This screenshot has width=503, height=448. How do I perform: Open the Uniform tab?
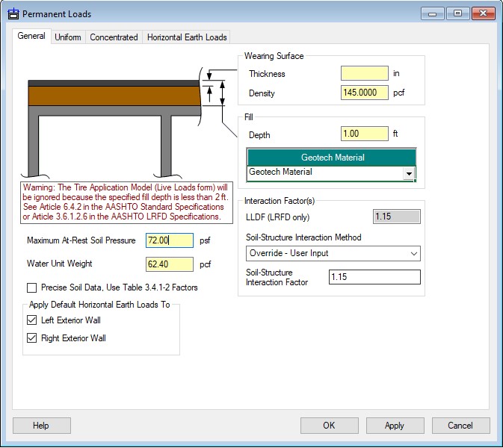point(68,37)
